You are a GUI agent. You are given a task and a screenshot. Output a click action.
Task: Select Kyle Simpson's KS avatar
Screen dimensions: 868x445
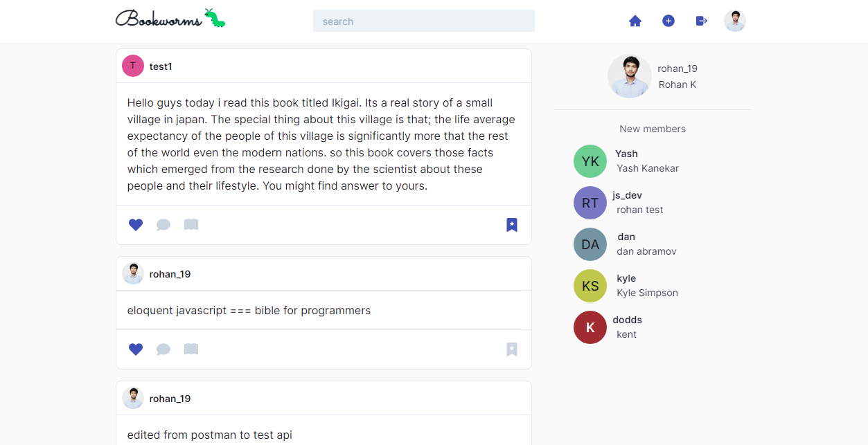[x=590, y=286]
